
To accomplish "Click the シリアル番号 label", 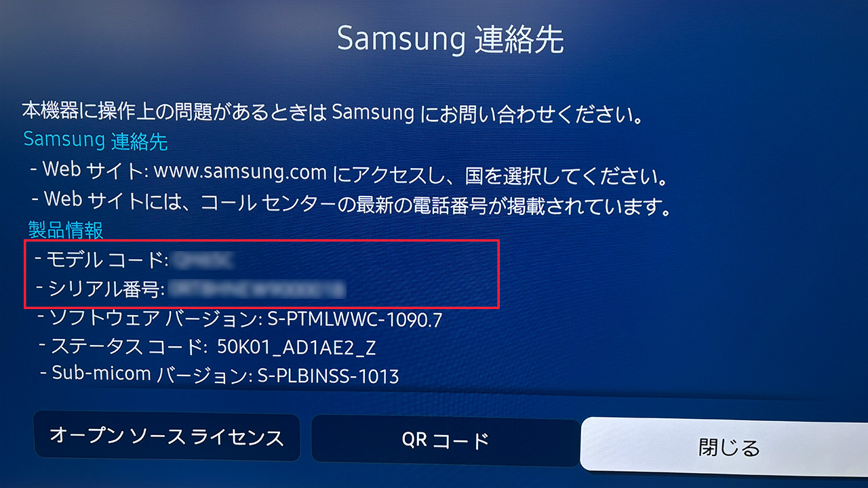I will point(106,289).
